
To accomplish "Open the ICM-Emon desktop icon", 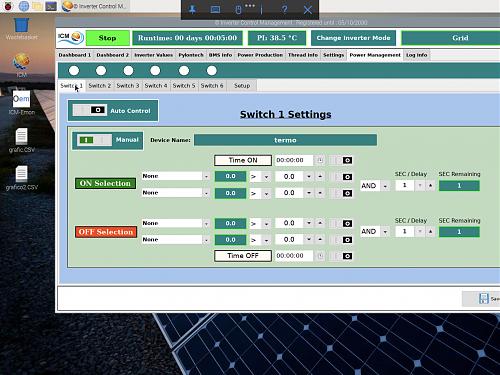I will coord(22,99).
